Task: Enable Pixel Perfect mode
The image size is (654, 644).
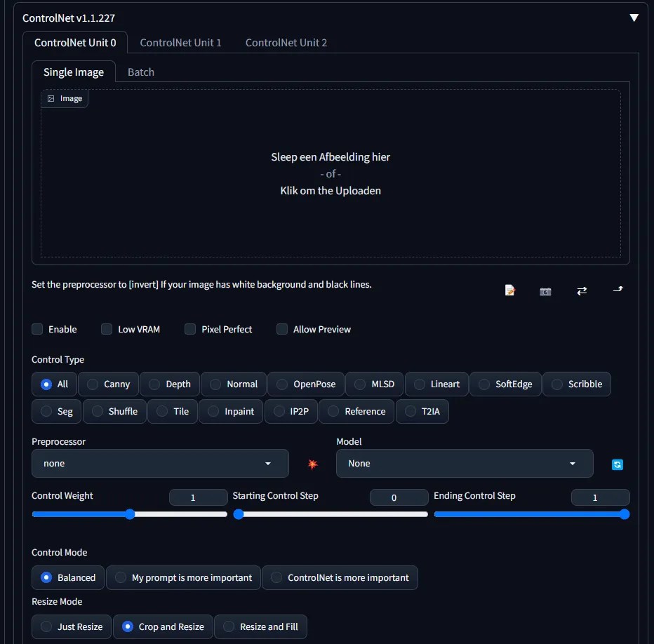Action: click(x=189, y=329)
